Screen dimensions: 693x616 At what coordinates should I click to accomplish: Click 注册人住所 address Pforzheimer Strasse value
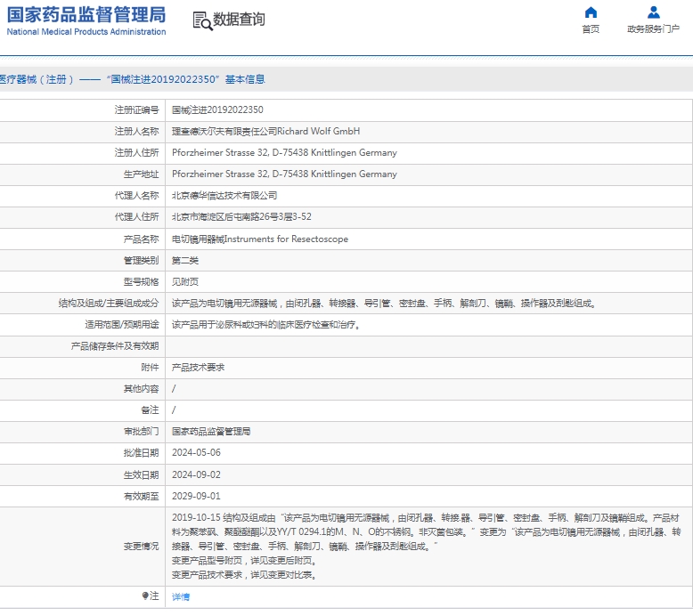tap(284, 153)
